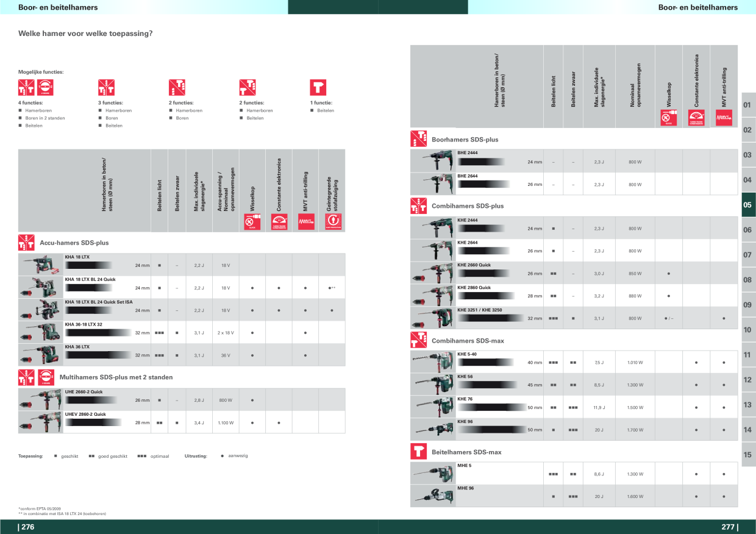756x534 pixels.
Task: Click the KHE 5-40 product image
Action: pos(432,362)
